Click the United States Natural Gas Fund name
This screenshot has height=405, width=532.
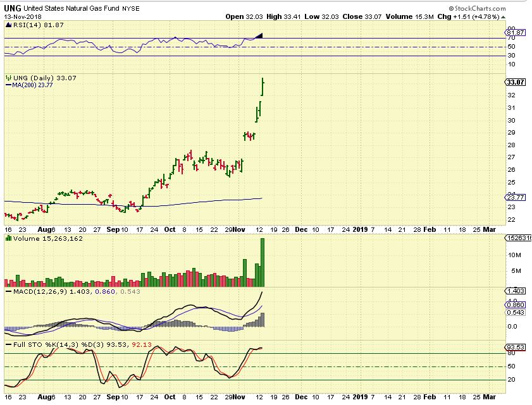click(71, 8)
